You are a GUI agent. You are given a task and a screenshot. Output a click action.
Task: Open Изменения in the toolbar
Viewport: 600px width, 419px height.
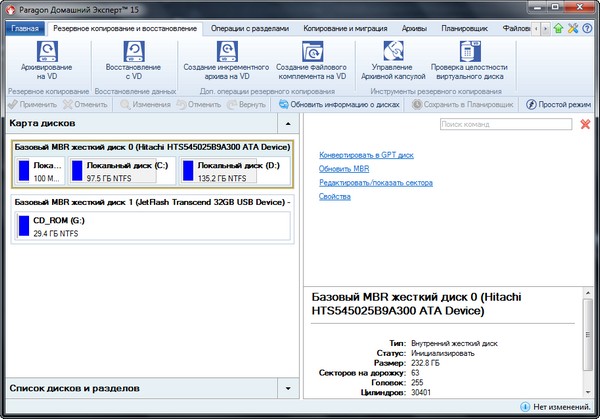point(145,104)
